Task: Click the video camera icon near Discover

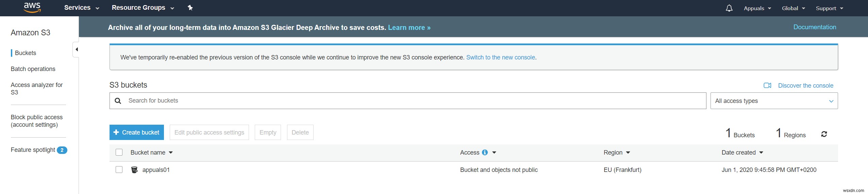Action: [767, 86]
